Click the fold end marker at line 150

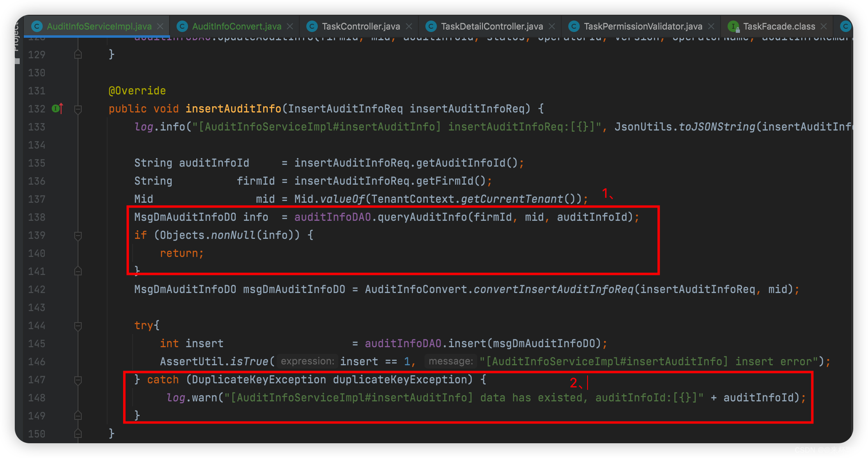coord(78,434)
